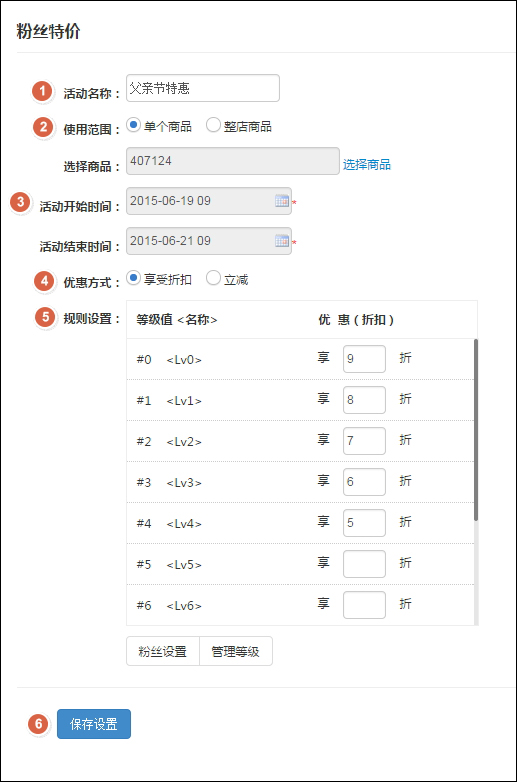Focus the 活动名称 text field

point(203,88)
